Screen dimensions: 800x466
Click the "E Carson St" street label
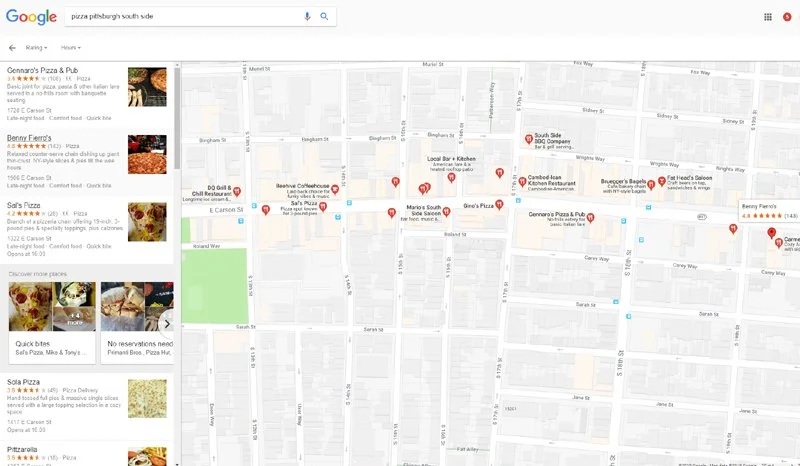pyautogui.click(x=226, y=210)
